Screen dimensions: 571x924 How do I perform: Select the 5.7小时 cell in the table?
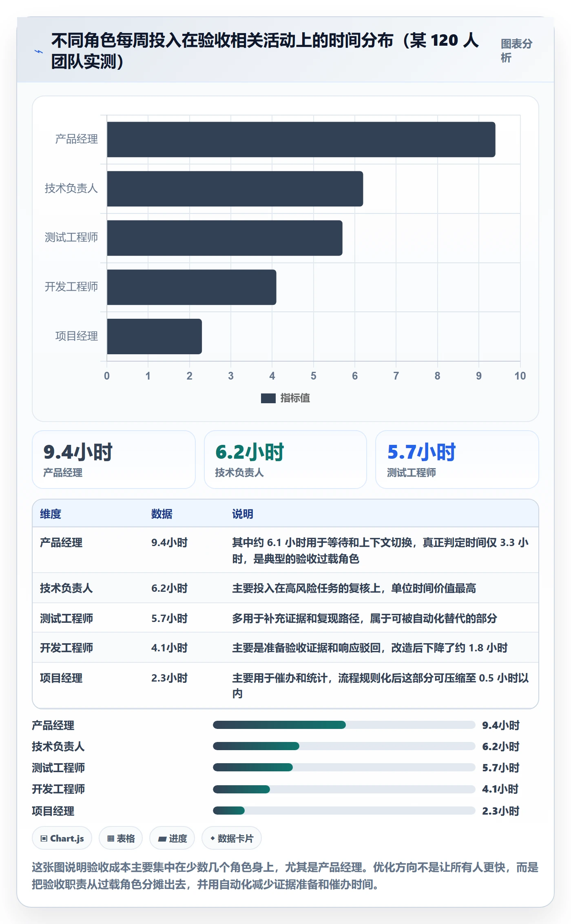(x=169, y=618)
